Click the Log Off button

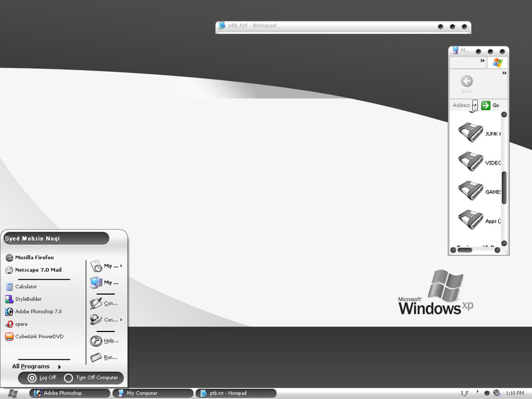pyautogui.click(x=42, y=378)
